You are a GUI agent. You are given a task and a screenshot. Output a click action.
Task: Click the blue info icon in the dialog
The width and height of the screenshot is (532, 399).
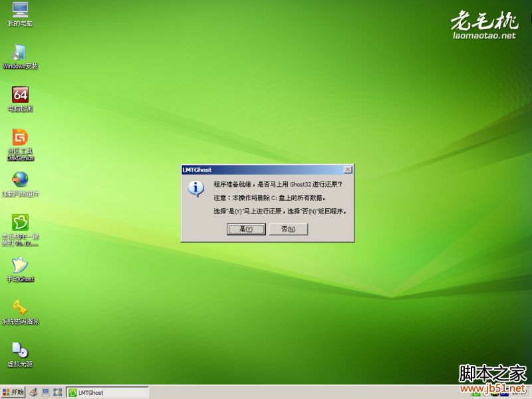[x=196, y=189]
